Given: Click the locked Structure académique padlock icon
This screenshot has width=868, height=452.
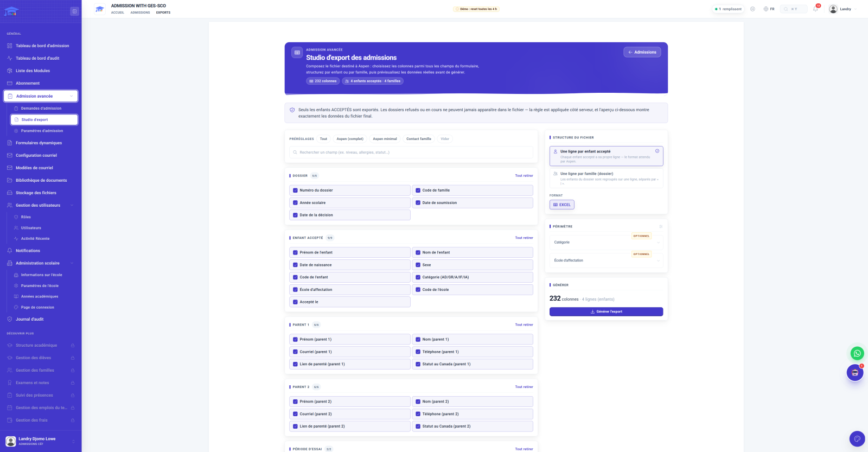Looking at the screenshot, I should [x=72, y=345].
